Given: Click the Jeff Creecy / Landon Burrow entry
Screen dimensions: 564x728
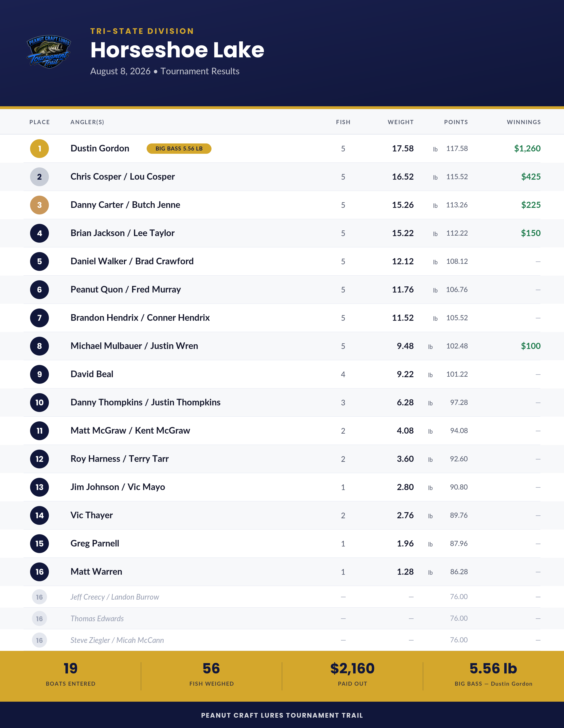Looking at the screenshot, I should click(x=115, y=597).
